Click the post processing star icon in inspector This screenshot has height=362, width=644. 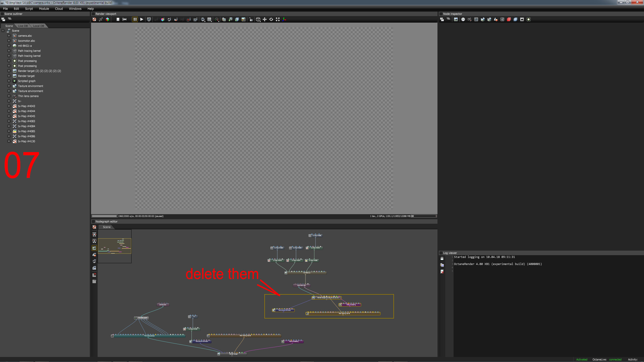[529, 19]
